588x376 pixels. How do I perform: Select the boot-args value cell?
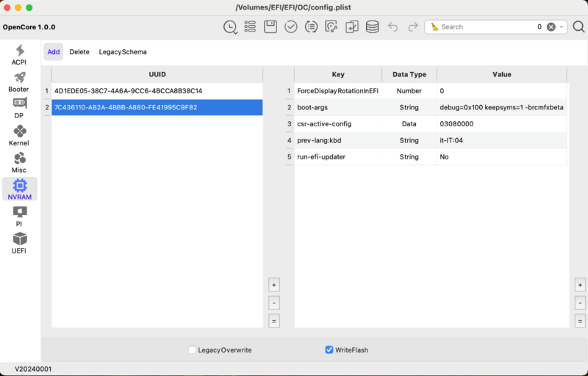coord(501,107)
